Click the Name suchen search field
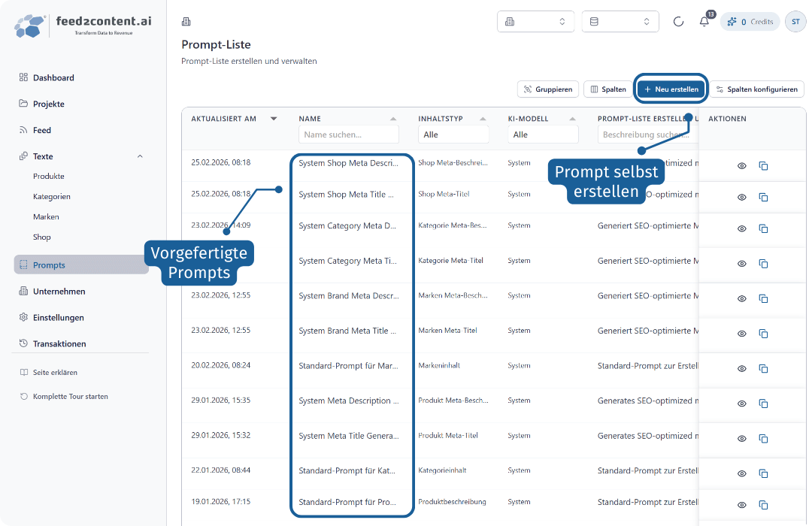Viewport: 812px width, 526px height. tap(348, 135)
